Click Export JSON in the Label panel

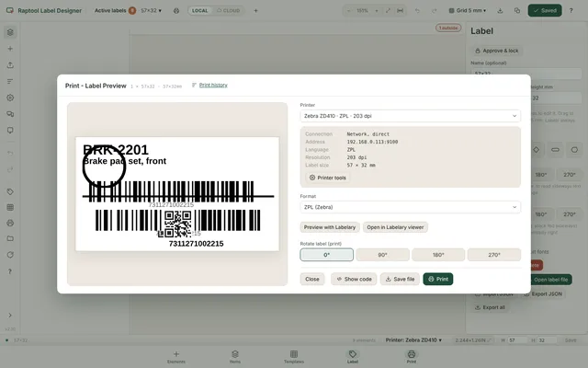click(543, 294)
